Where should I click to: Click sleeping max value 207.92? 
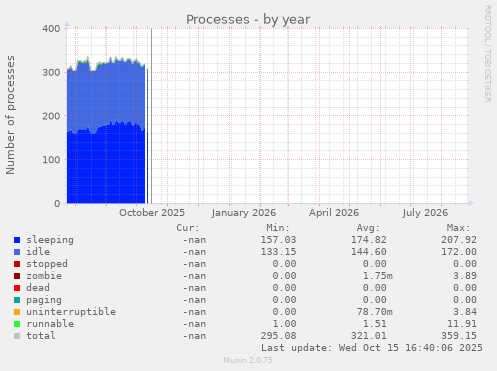[459, 240]
